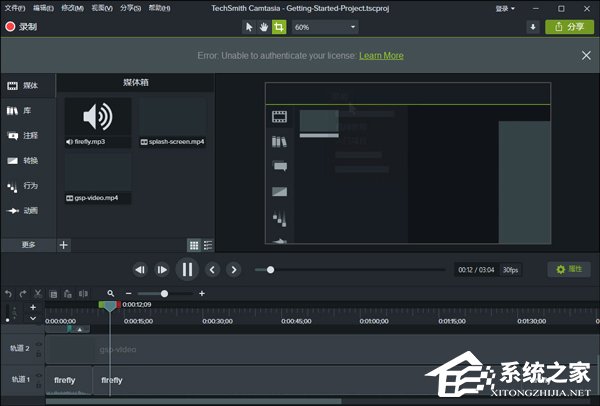Screen dimensions: 600x406
Task: Click the timeline zoom magnifier icon
Action: [111, 293]
